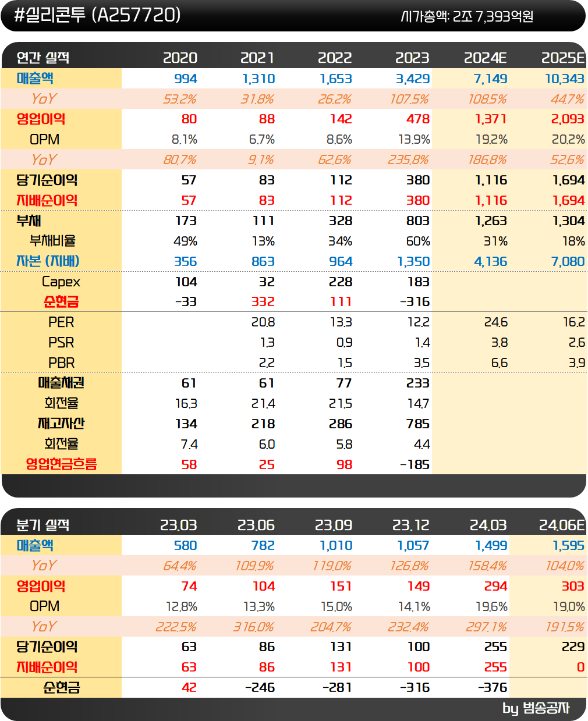
Task: Select the 23.12 quarter column header
Action: coord(411,525)
